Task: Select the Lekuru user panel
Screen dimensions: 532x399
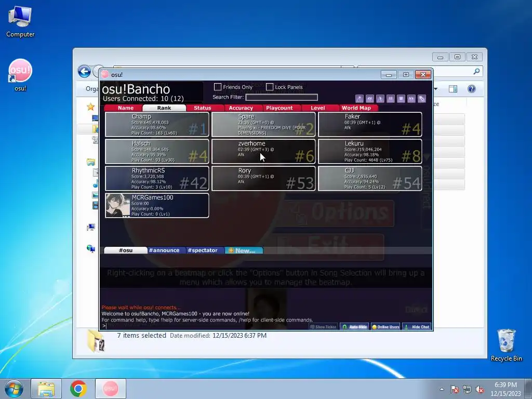Action: click(x=370, y=151)
